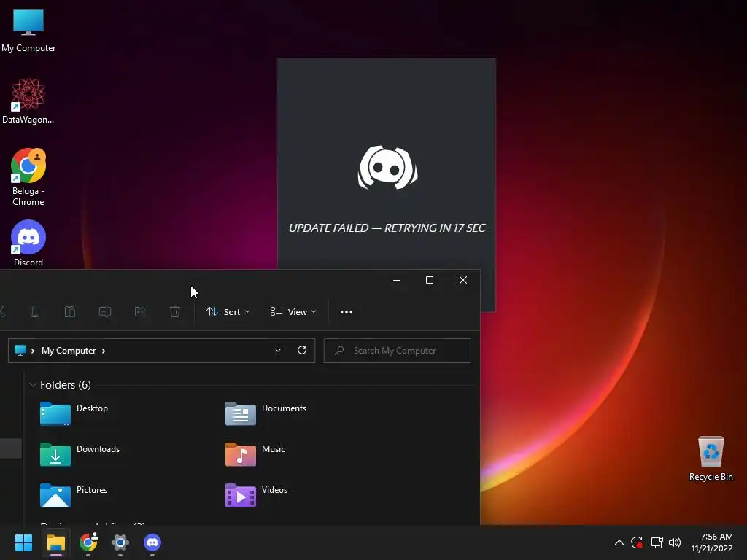The height and width of the screenshot is (560, 747).
Task: Open See more ellipsis menu
Action: click(347, 312)
